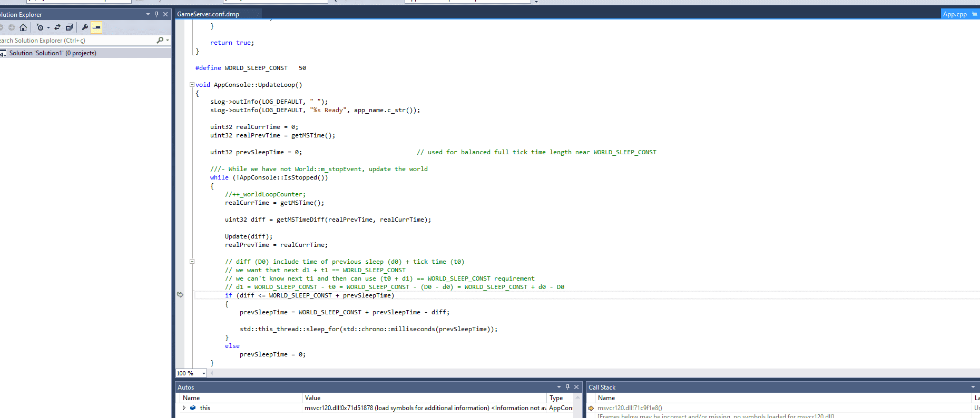The image size is (980, 418).
Task: Click the Forward navigation icon in Solution Explorer
Action: (12, 27)
